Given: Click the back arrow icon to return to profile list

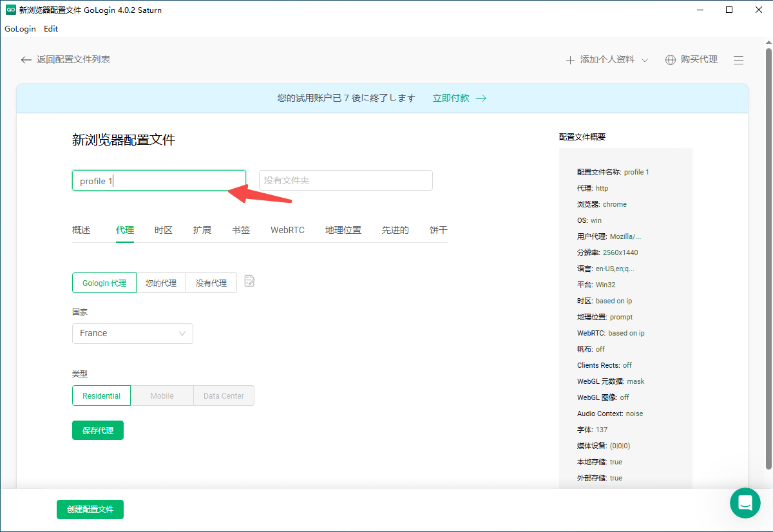Looking at the screenshot, I should 26,60.
